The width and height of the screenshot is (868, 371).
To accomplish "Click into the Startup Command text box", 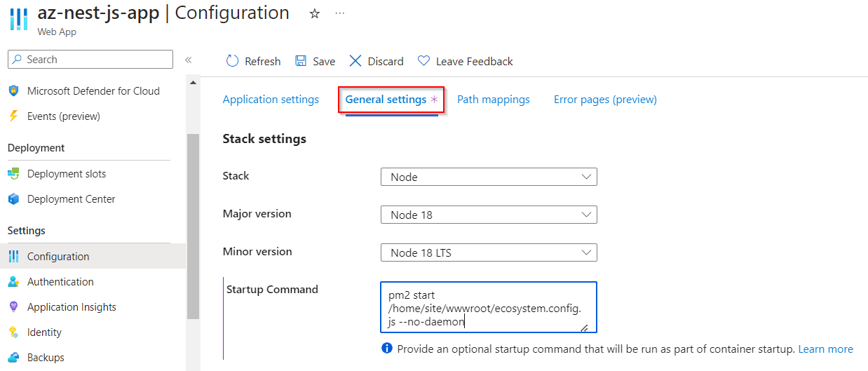I will point(489,307).
